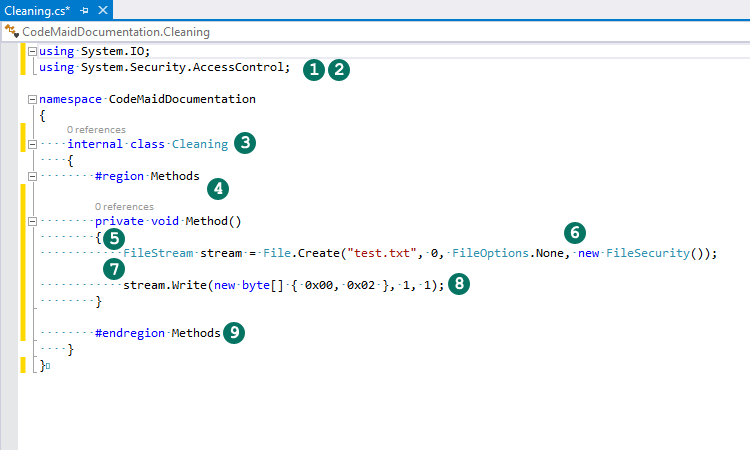Viewport: 750px width, 450px height.
Task: Collapse the namespace CodeMaidDocumentation block
Action: coord(32,99)
